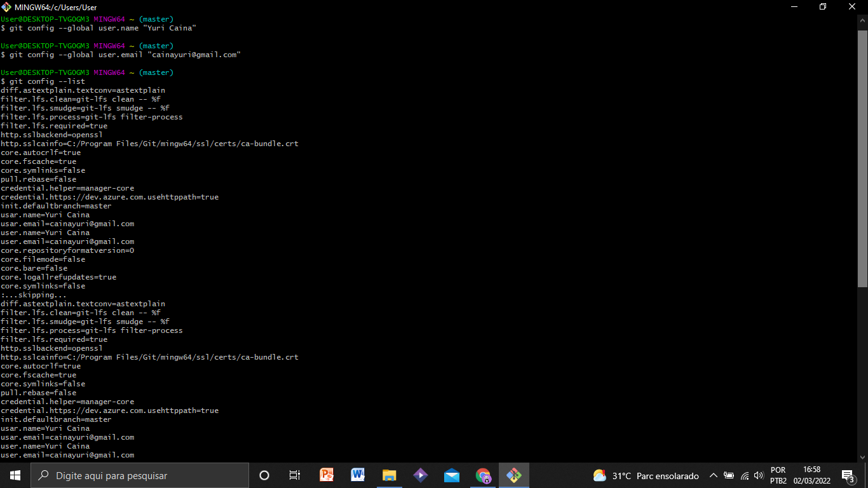The width and height of the screenshot is (868, 488).
Task: Click the terminal scrollbar down arrow
Action: (862, 457)
